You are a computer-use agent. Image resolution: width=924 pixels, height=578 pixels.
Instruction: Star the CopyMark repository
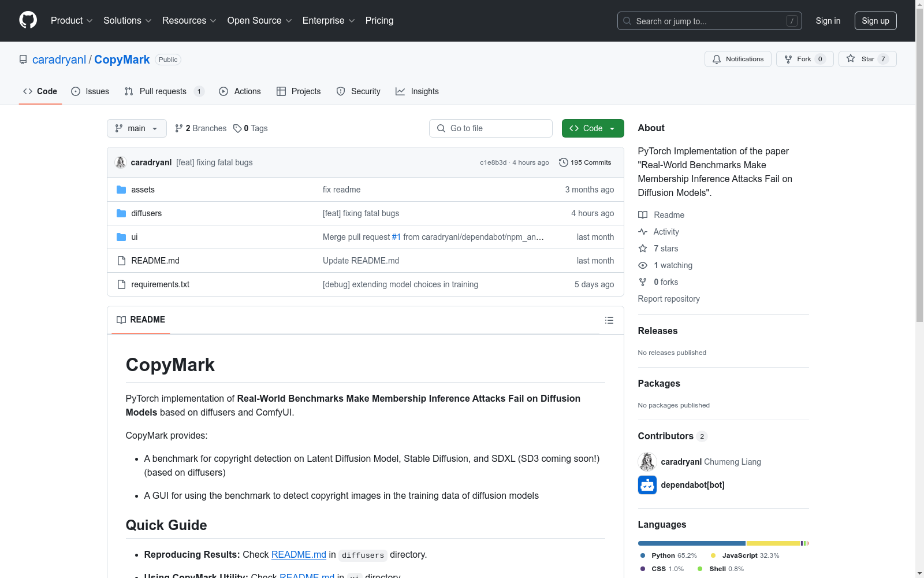point(867,59)
